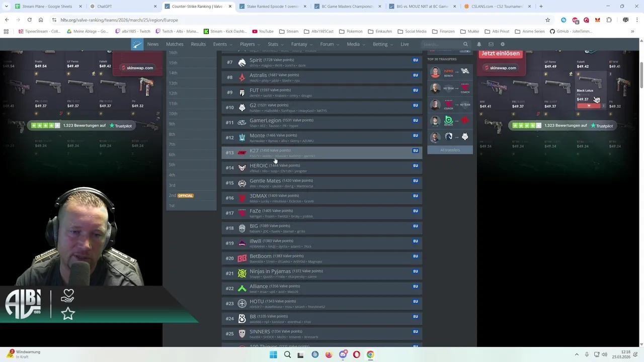Open Chrome from the taskbar

tap(370, 354)
